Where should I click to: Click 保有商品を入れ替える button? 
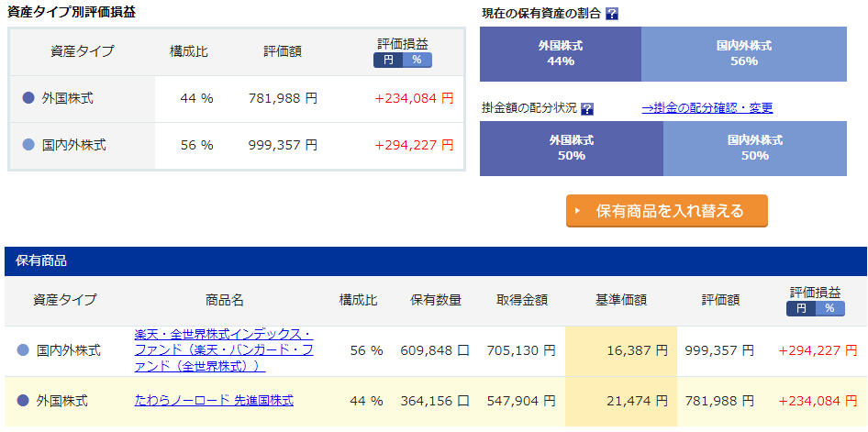tap(666, 211)
